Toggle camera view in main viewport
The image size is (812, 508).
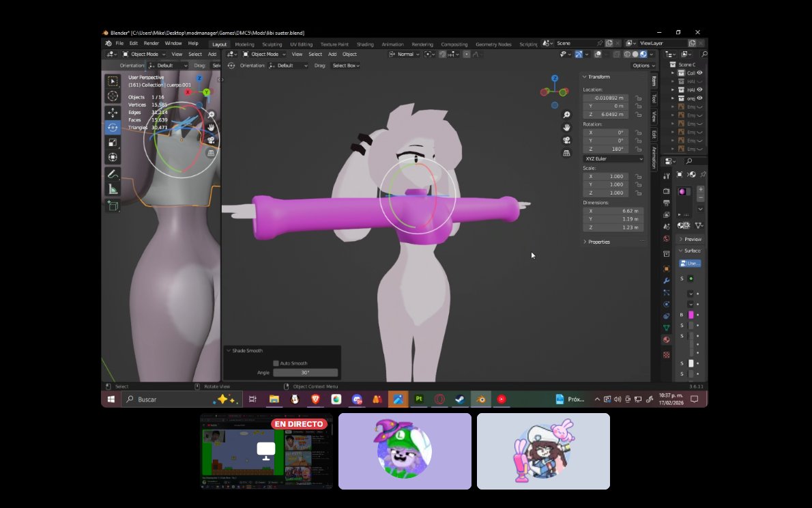(566, 140)
